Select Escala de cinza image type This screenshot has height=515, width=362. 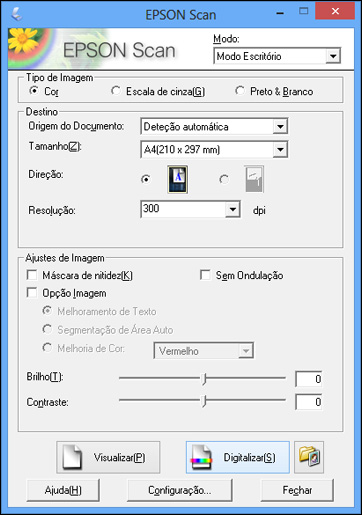coord(116,91)
